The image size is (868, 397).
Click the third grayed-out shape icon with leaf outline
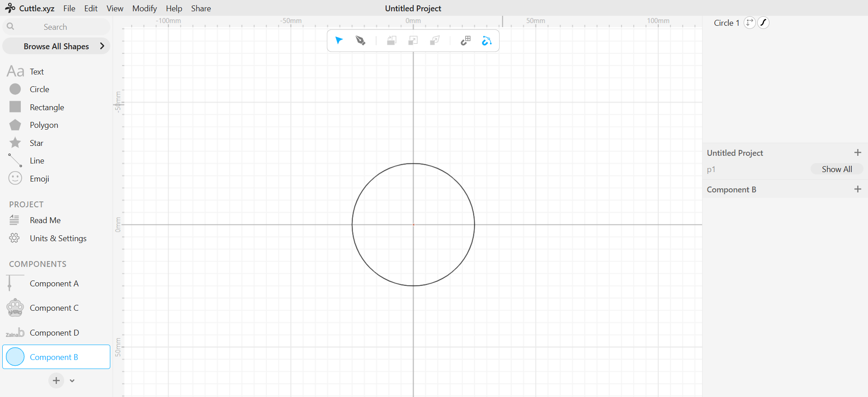click(434, 41)
